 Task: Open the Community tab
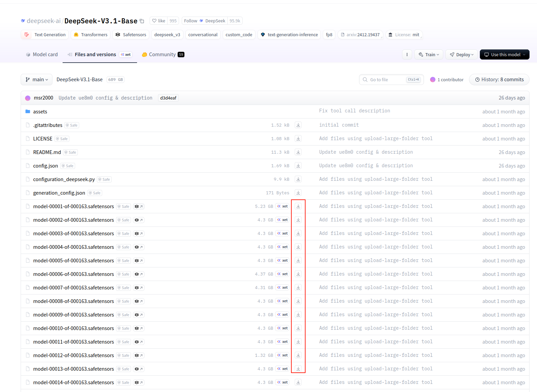pos(163,55)
